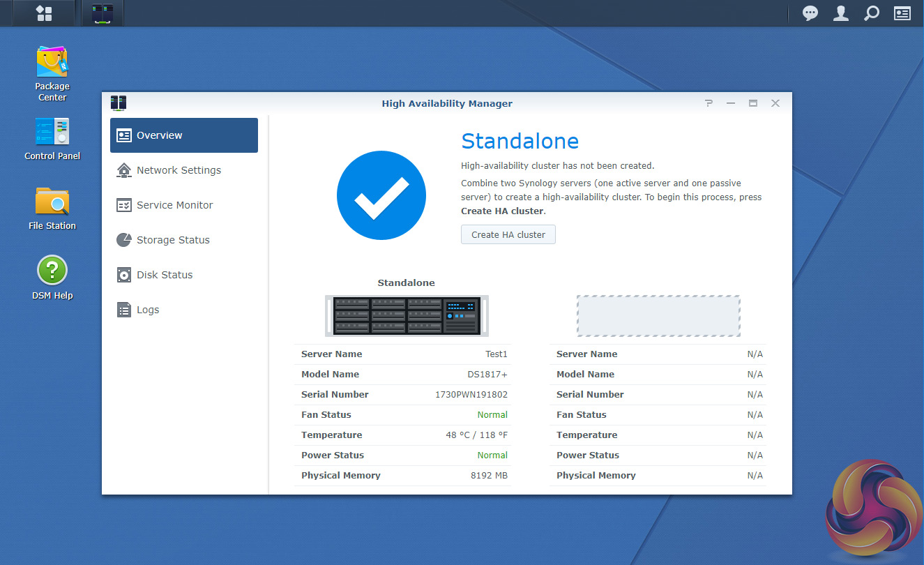
Task: Click the search magnifier icon
Action: (x=872, y=13)
